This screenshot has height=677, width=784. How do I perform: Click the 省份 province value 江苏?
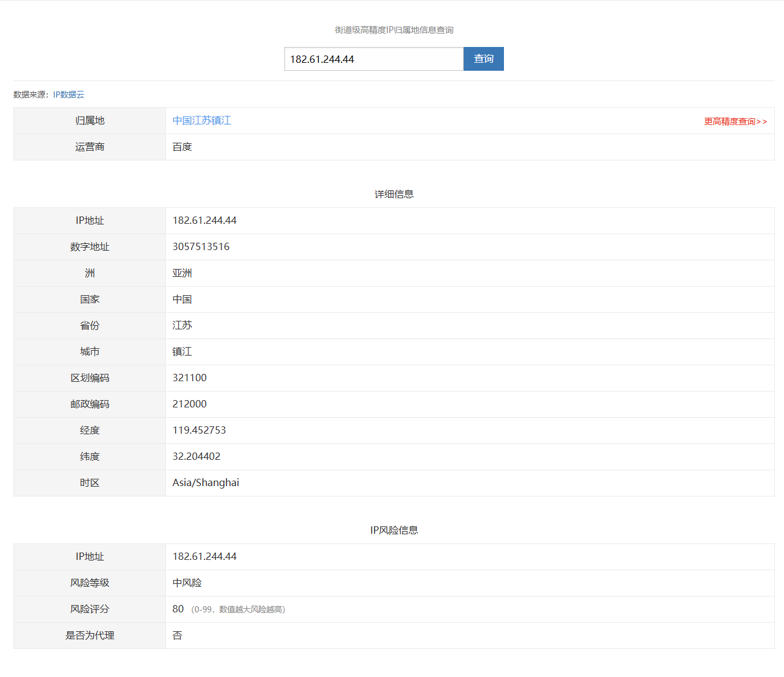click(x=182, y=325)
